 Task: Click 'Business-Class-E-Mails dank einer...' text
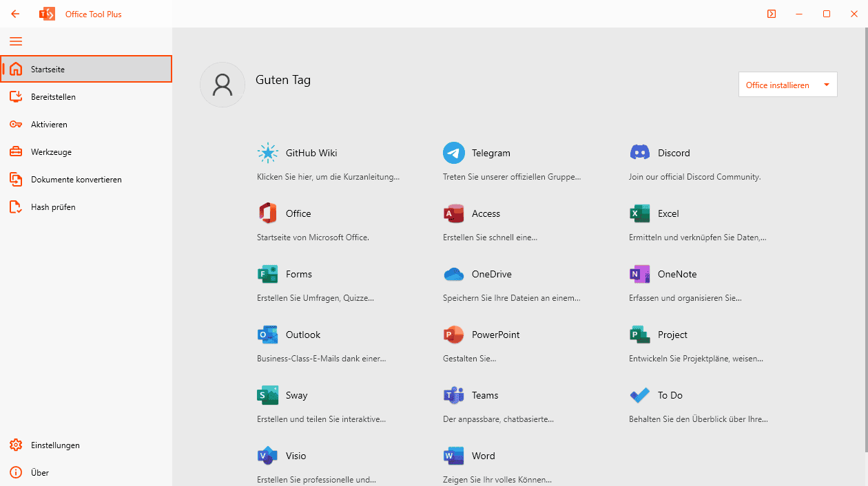click(x=321, y=359)
